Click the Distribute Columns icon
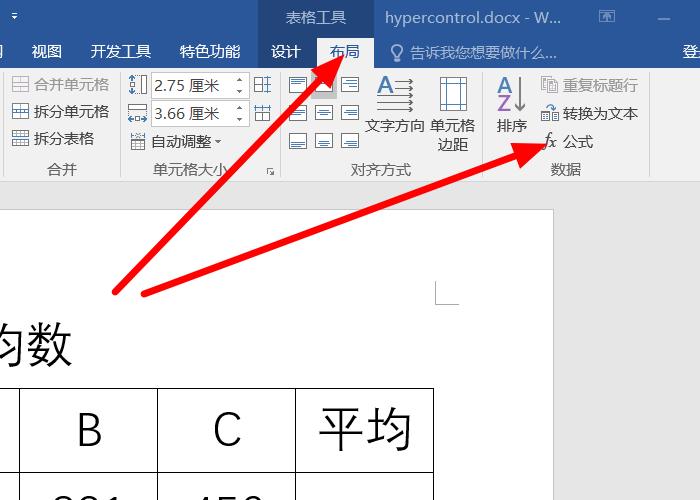Image resolution: width=700 pixels, height=500 pixels. (x=262, y=113)
